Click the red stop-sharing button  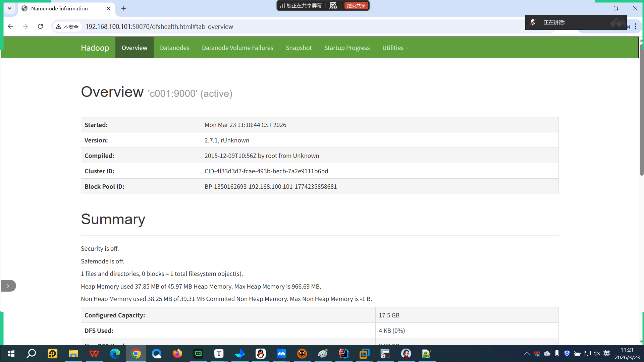click(x=356, y=6)
